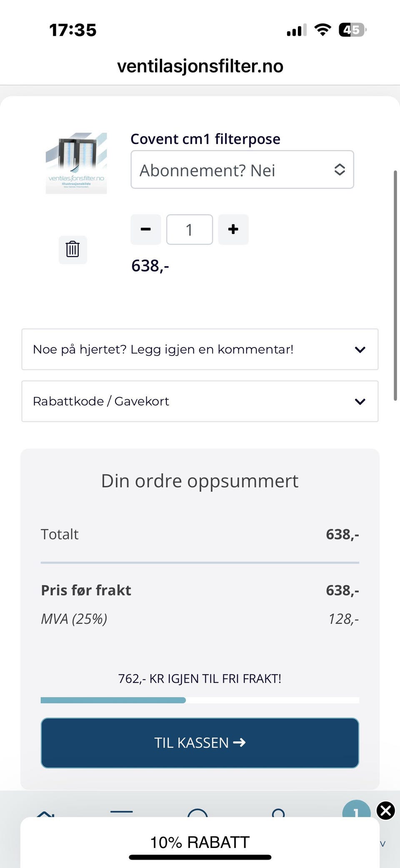This screenshot has width=400, height=868.
Task: Tap the search icon in bottom bar
Action: (197, 813)
